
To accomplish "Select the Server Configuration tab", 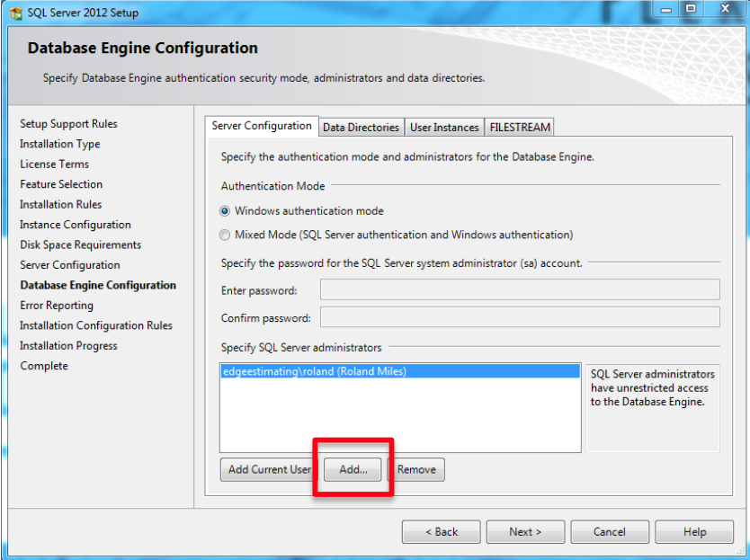I will 262,127.
